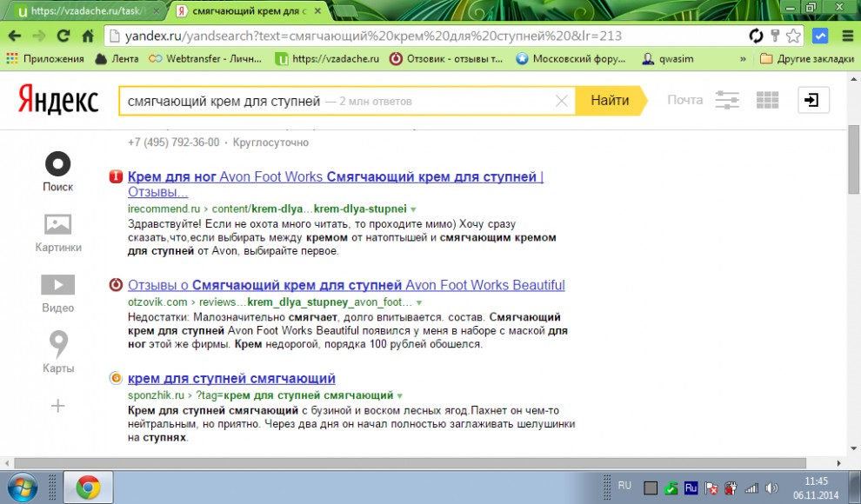Open the volume speaker icon in the tray
861x504 pixels.
click(771, 487)
